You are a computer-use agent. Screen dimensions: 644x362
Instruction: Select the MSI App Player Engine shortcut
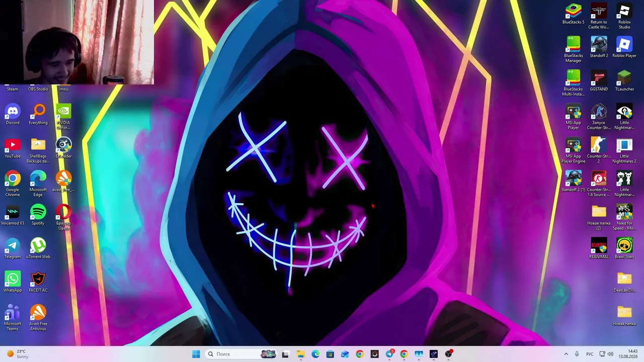point(574,151)
